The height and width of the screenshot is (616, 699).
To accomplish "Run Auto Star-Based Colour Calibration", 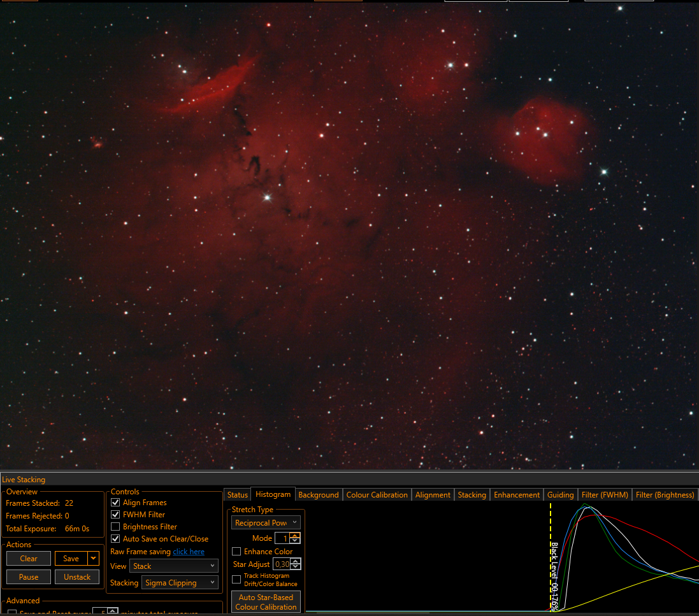I will pos(266,602).
